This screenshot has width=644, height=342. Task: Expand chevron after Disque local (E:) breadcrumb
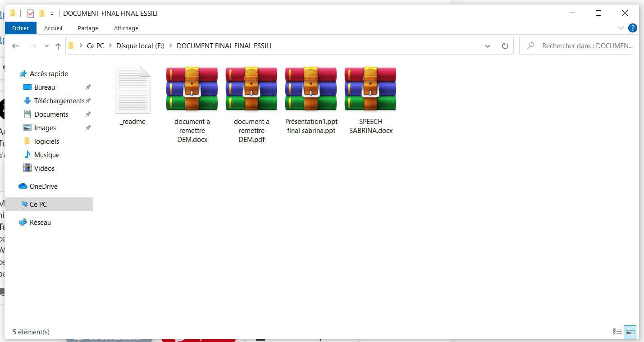tap(170, 46)
